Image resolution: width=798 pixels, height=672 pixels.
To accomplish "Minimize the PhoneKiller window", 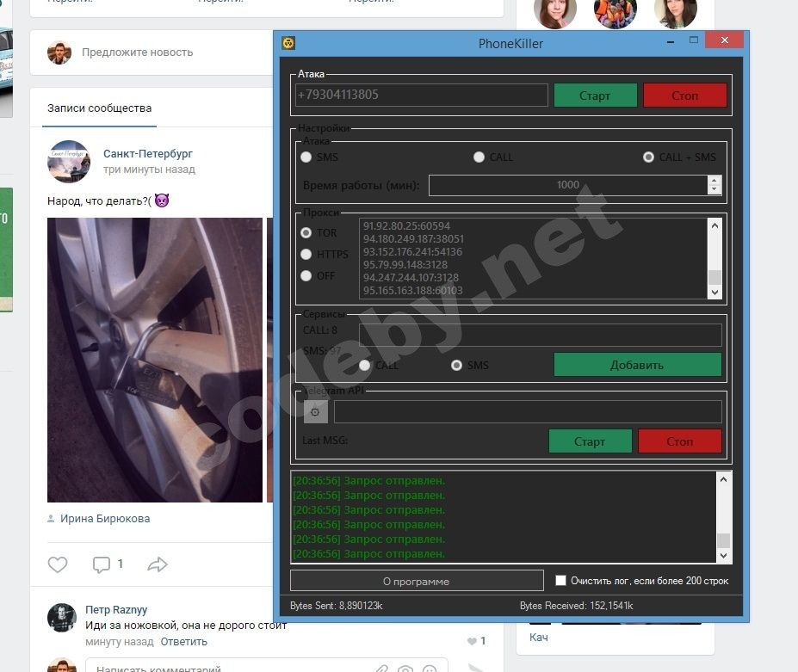I will [x=671, y=41].
